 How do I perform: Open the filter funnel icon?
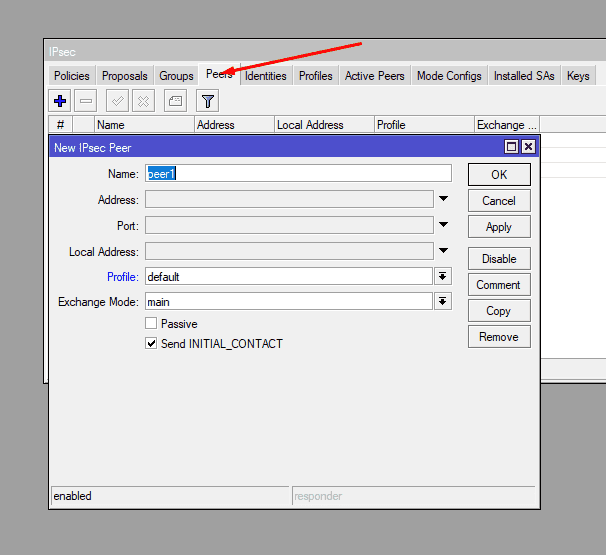207,101
